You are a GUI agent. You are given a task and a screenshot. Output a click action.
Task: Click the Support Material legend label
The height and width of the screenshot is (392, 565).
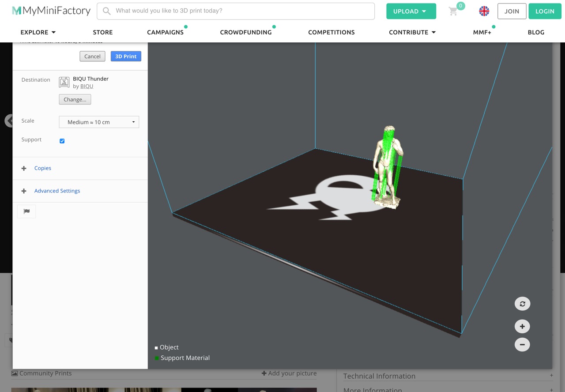tap(185, 358)
